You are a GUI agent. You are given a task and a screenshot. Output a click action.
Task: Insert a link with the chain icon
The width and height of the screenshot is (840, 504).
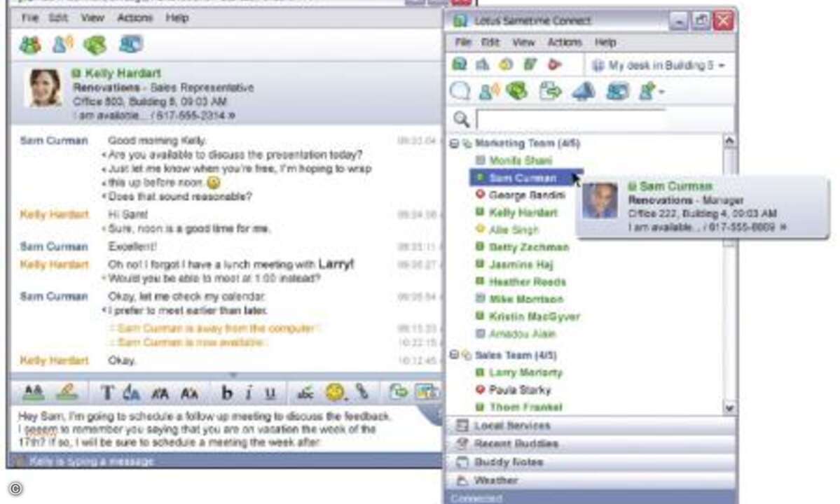coord(363,392)
